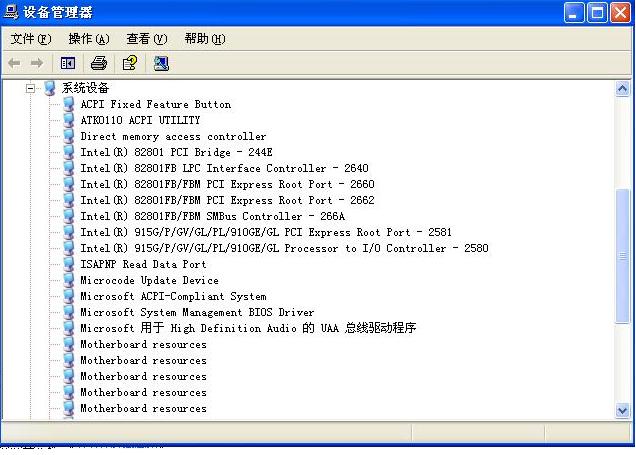Toggle the console tree pane icon
This screenshot has height=455, width=636.
tap(68, 63)
